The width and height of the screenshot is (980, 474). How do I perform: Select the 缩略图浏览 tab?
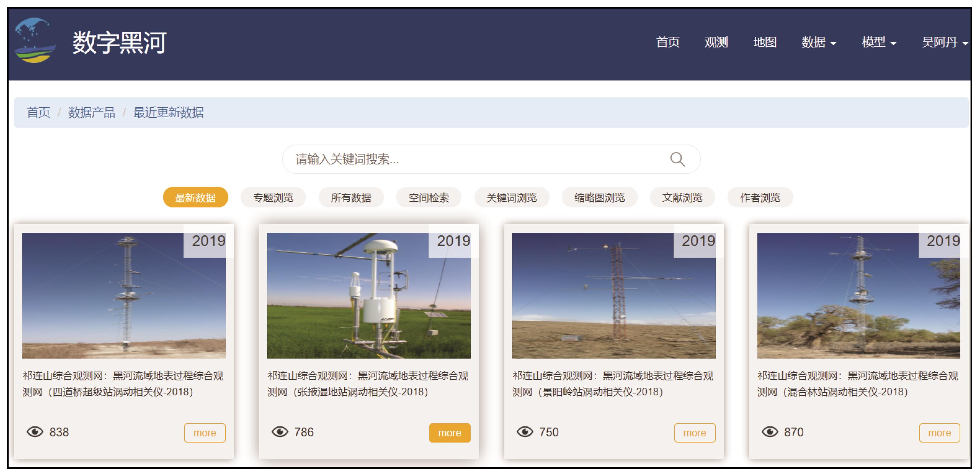coord(599,197)
